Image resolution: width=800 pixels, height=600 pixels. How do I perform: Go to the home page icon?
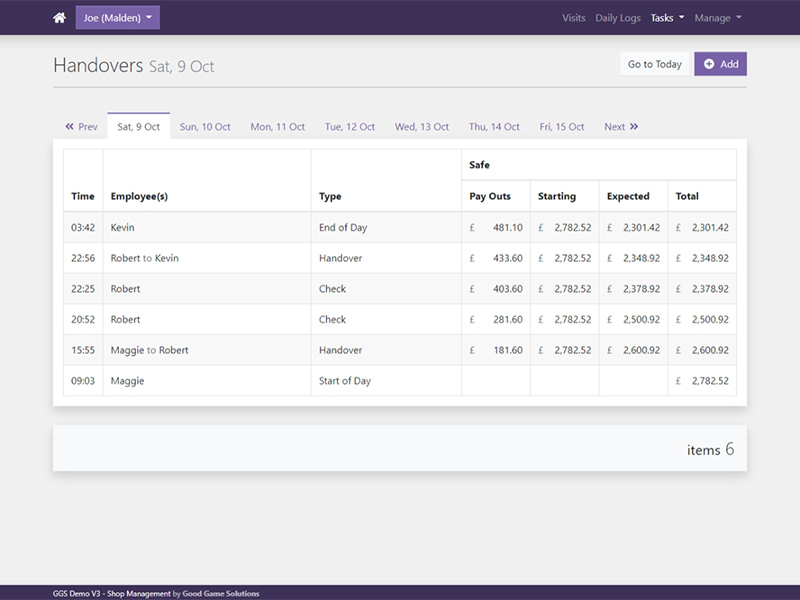59,18
